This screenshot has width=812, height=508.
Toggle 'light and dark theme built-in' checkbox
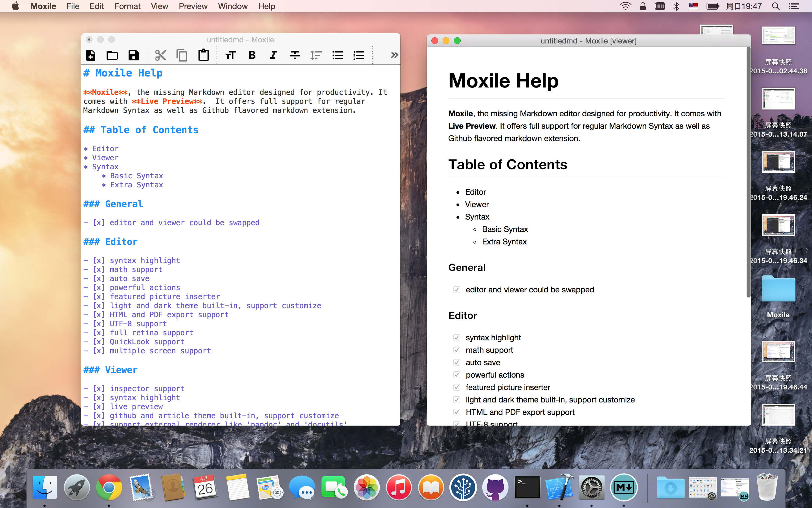(x=457, y=400)
